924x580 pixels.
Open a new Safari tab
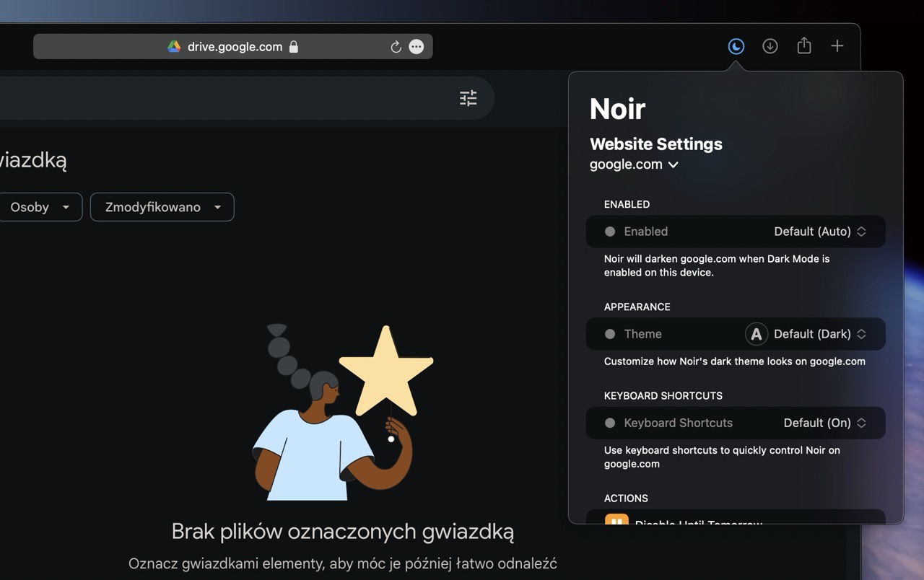pyautogui.click(x=837, y=46)
